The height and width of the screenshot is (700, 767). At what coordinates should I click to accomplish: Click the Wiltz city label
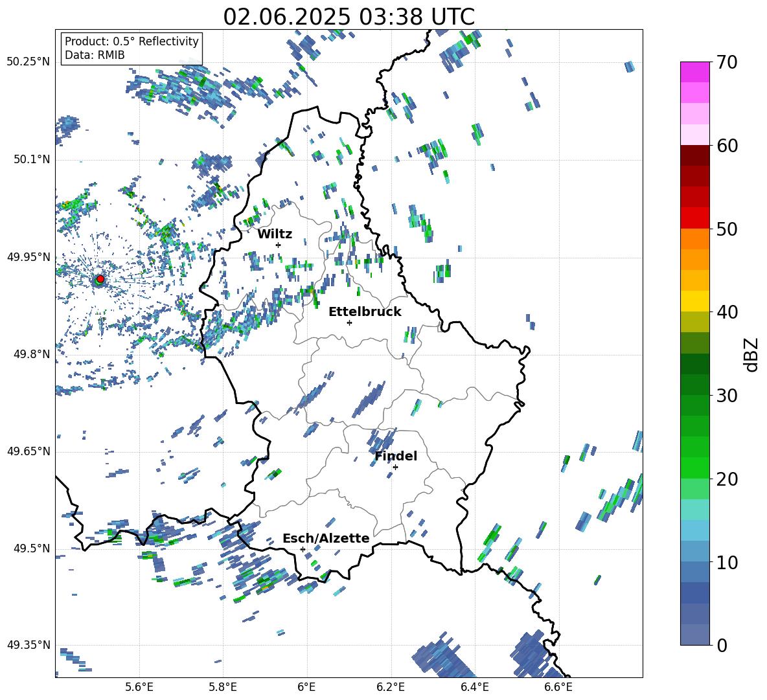coord(275,234)
